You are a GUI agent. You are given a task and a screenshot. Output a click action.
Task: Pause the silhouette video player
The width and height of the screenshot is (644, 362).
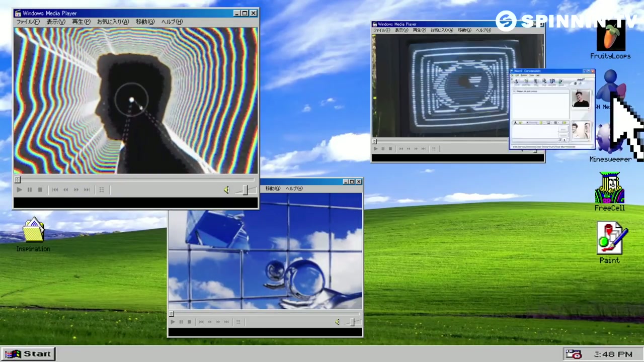29,190
